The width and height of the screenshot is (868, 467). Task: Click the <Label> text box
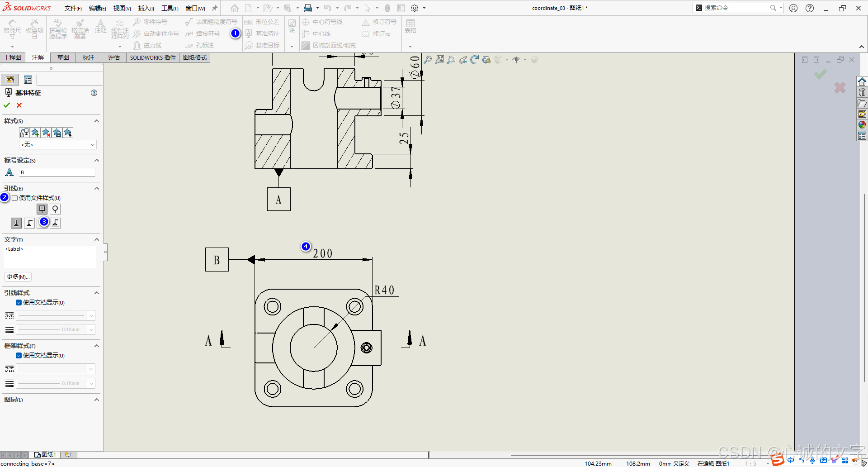[x=50, y=257]
